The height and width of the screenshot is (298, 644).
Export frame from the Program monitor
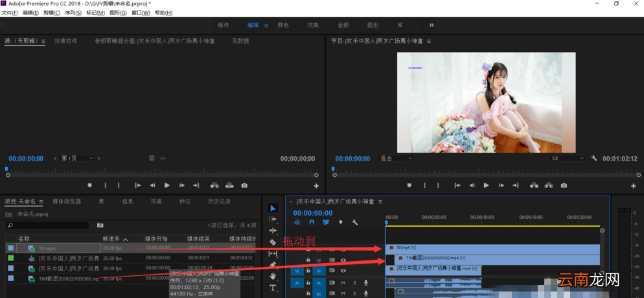pos(564,185)
